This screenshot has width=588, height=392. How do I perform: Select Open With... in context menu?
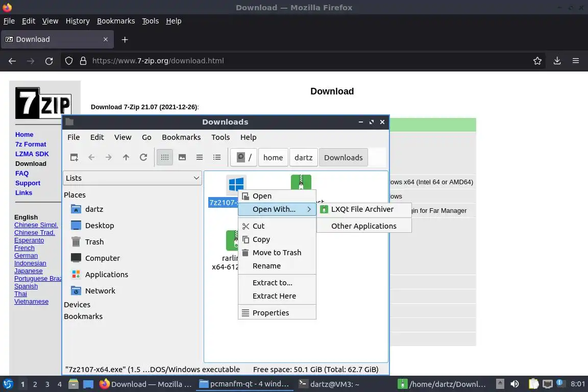277,209
